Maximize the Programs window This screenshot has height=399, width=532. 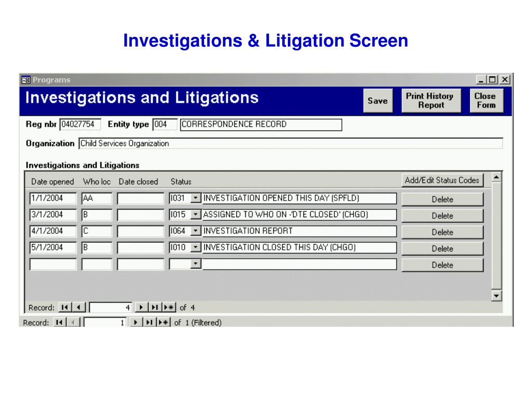click(x=493, y=79)
